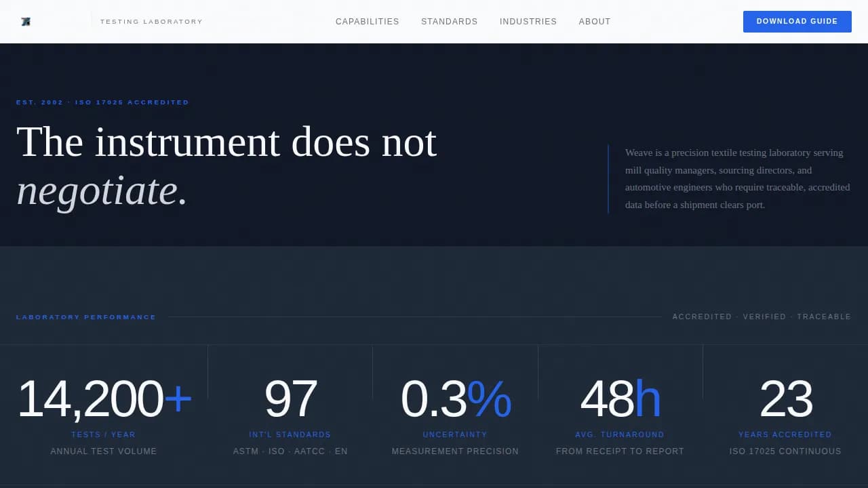The width and height of the screenshot is (868, 488).
Task: Select the FROM RECEIPT TO REPORT caption
Action: tap(620, 451)
